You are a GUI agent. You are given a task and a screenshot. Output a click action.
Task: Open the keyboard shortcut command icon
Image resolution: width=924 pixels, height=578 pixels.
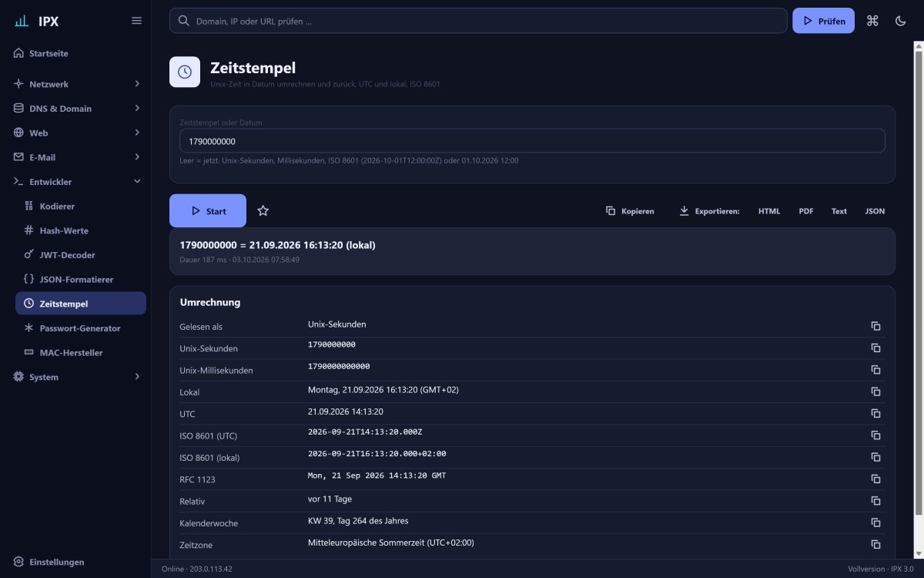point(872,21)
